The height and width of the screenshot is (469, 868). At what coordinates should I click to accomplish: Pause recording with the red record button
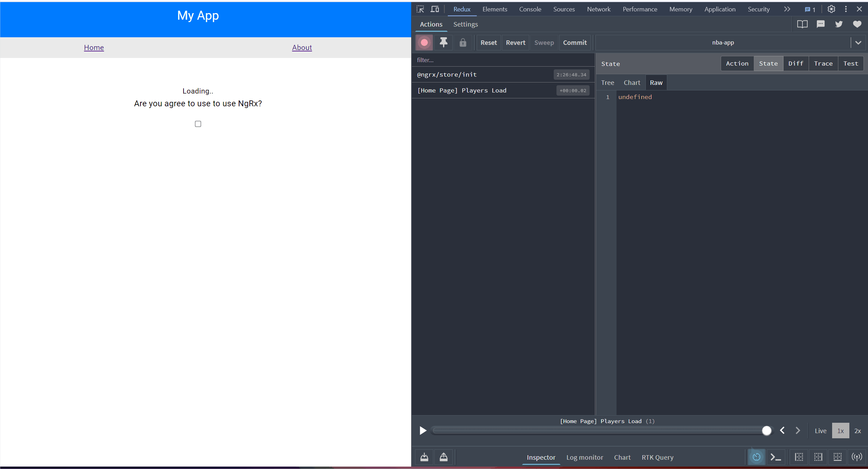tap(424, 42)
